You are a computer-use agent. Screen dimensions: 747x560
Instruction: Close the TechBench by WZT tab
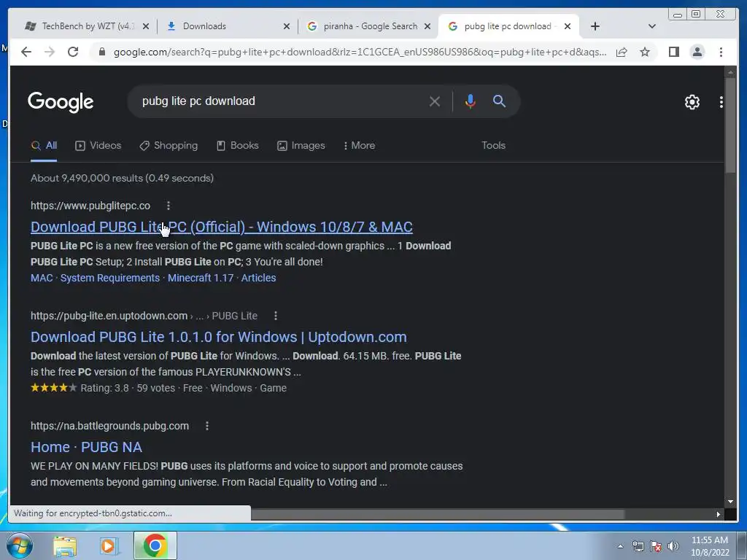point(146,26)
